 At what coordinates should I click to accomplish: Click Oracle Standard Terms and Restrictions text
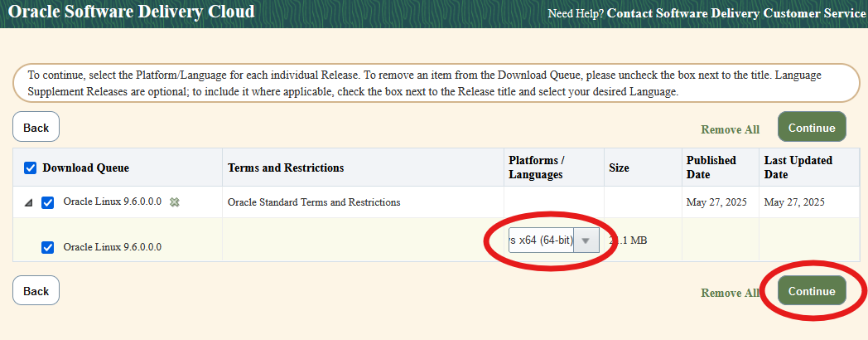(x=314, y=202)
